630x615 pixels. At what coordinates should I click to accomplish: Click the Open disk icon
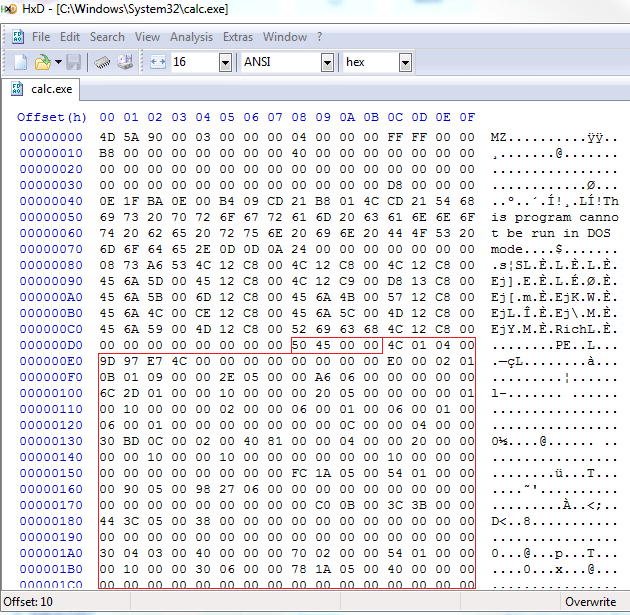click(x=125, y=62)
